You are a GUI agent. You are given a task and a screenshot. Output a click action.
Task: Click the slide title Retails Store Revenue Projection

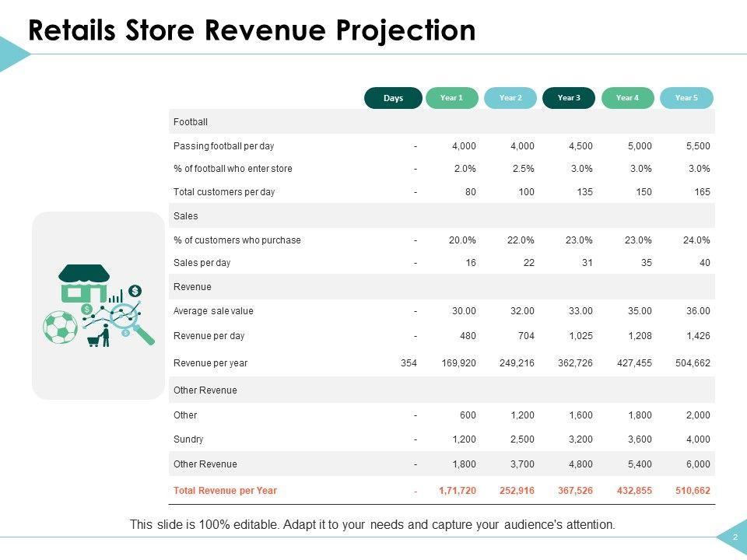click(251, 30)
